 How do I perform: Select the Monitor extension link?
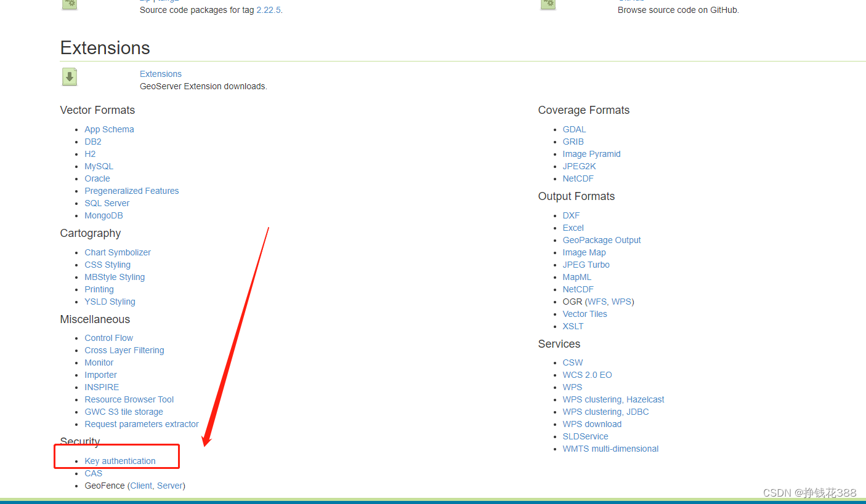click(x=99, y=362)
